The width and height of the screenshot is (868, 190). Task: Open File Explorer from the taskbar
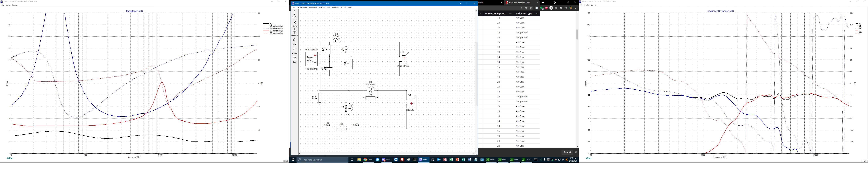tap(359, 160)
